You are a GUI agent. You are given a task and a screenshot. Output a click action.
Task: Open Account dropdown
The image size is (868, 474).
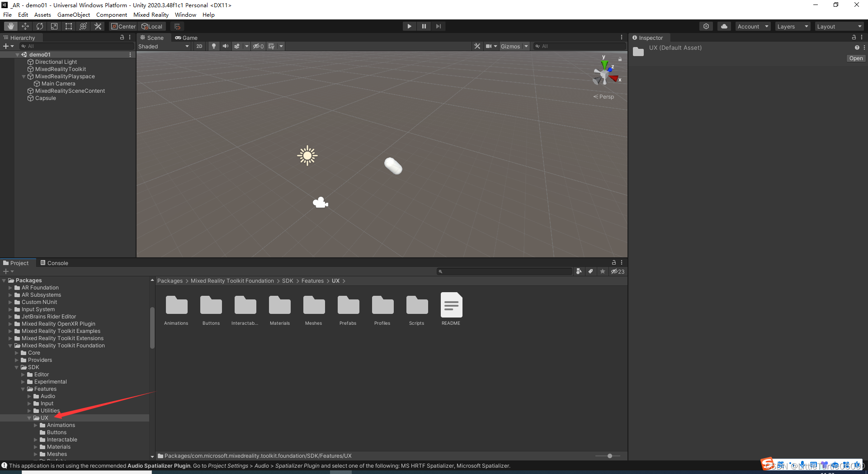(753, 26)
